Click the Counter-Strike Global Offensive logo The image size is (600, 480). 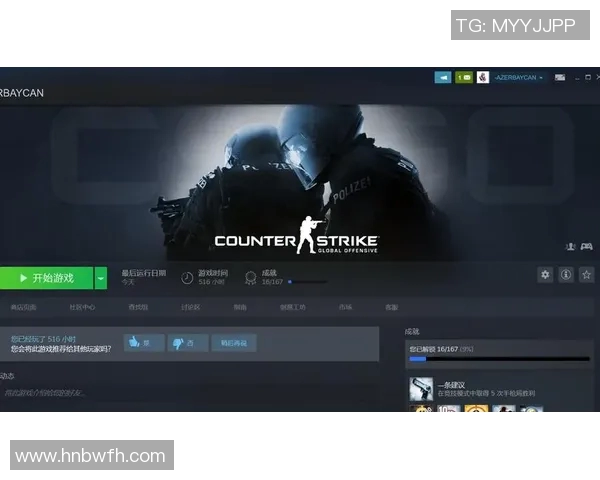[297, 237]
